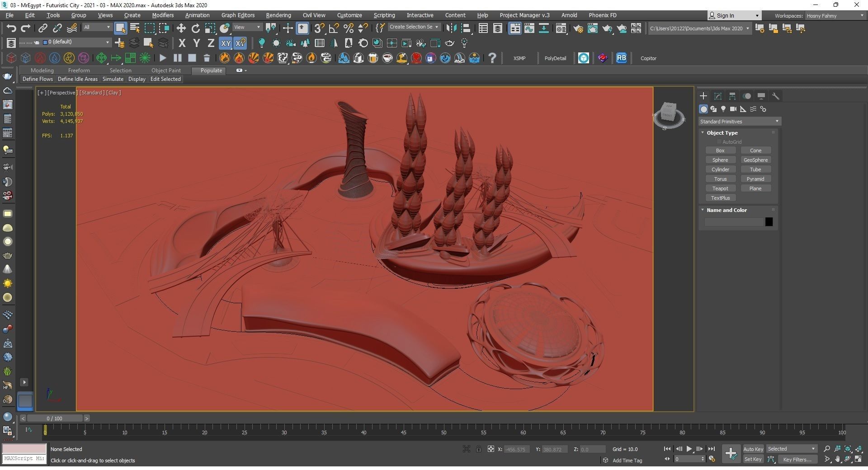Open the Modify command panel tab
868x470 pixels.
coord(717,96)
